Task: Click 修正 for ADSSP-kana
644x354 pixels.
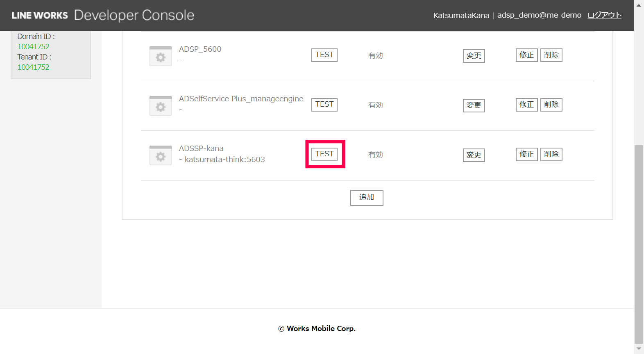Action: (x=526, y=154)
